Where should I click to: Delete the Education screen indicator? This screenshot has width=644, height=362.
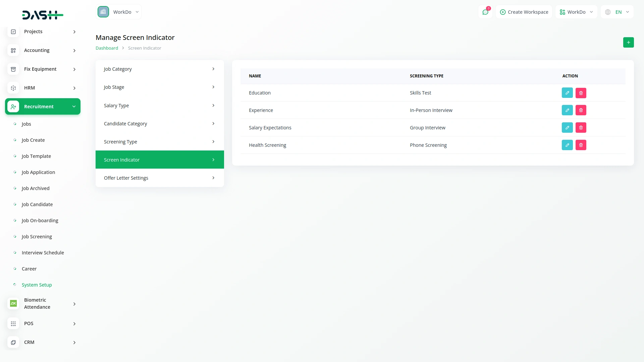pos(581,93)
